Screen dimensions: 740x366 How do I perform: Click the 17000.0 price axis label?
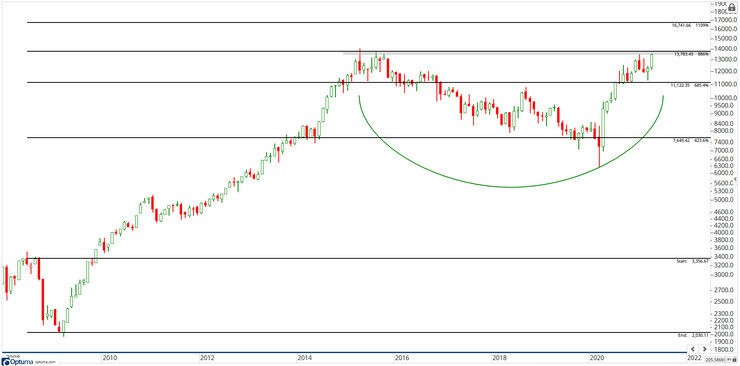point(726,20)
